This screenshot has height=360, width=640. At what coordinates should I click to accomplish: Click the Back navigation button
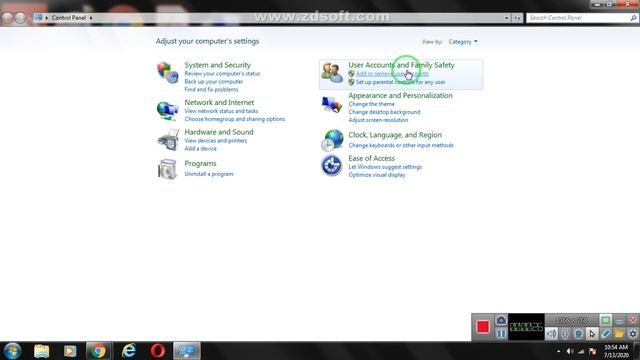(7, 18)
